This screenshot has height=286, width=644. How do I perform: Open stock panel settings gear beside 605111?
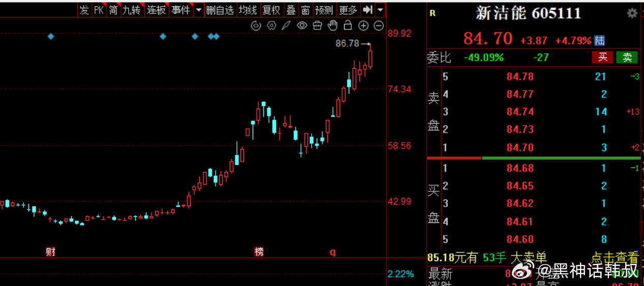click(632, 13)
